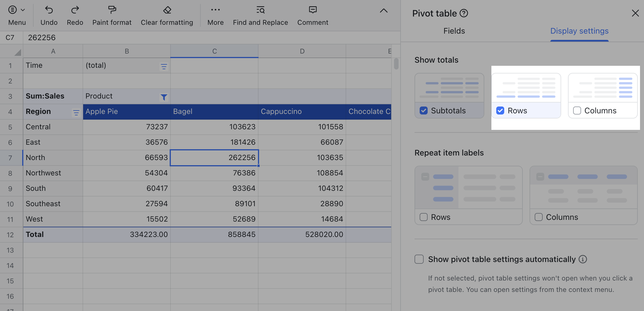Close the Pivot table panel
This screenshot has width=644, height=311.
(x=635, y=13)
